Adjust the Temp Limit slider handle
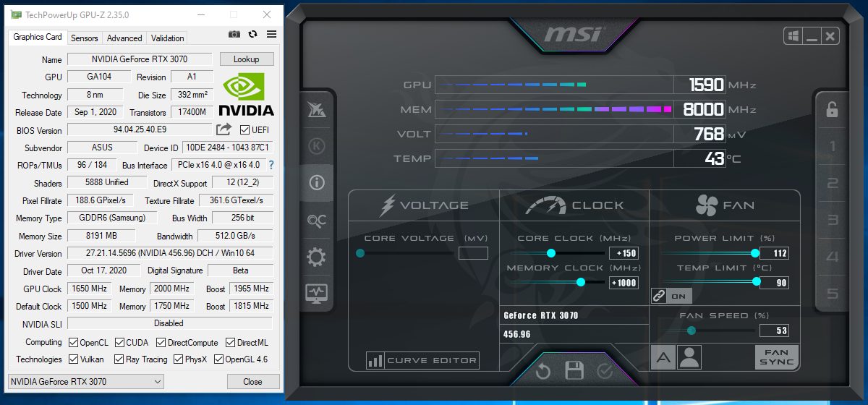This screenshot has width=868, height=405. pyautogui.click(x=757, y=282)
